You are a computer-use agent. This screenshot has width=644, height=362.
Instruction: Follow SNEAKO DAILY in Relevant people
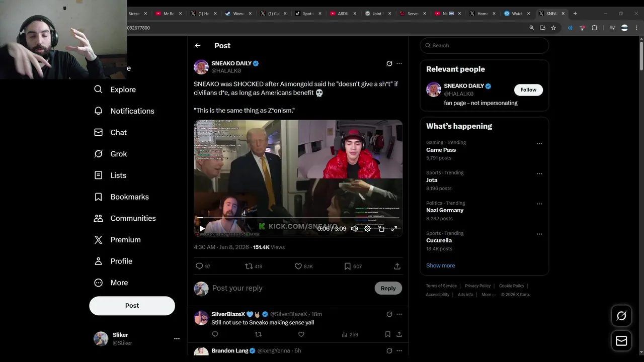coord(528,89)
